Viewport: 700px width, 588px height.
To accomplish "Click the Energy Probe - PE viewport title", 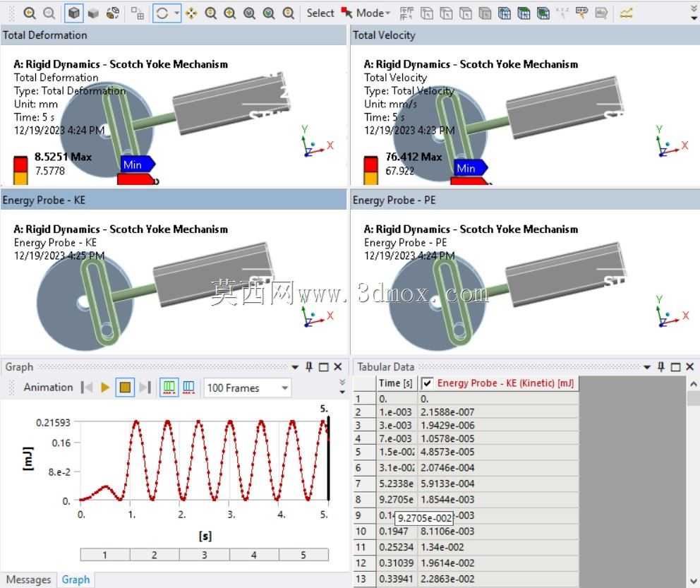I will point(394,200).
